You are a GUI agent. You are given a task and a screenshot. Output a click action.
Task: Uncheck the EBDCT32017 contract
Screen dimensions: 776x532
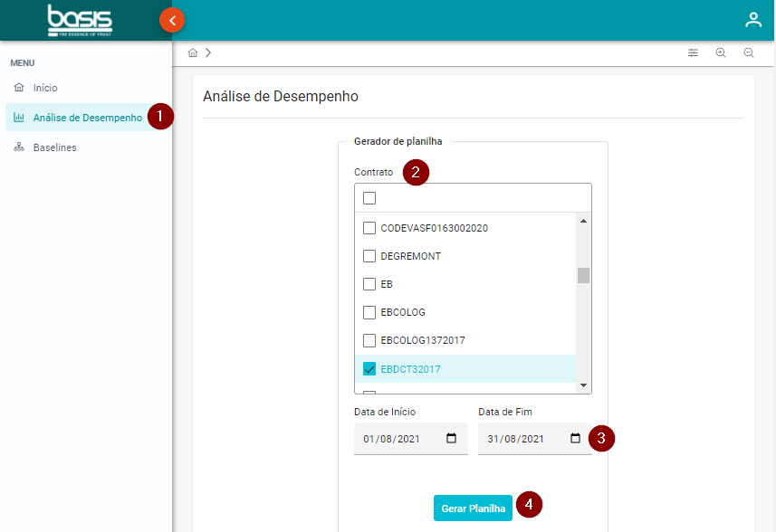click(x=369, y=369)
